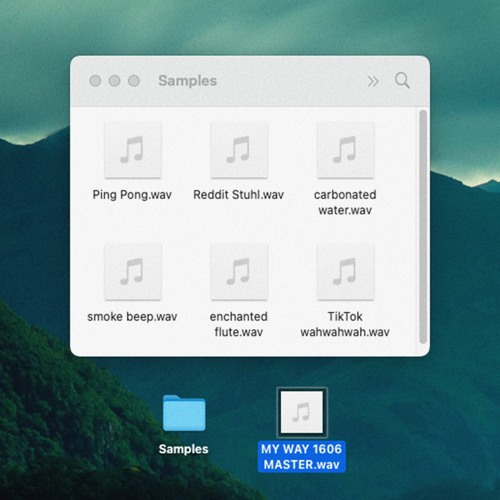The image size is (500, 500).
Task: Select the carbonated water.wav file icon
Action: [345, 150]
